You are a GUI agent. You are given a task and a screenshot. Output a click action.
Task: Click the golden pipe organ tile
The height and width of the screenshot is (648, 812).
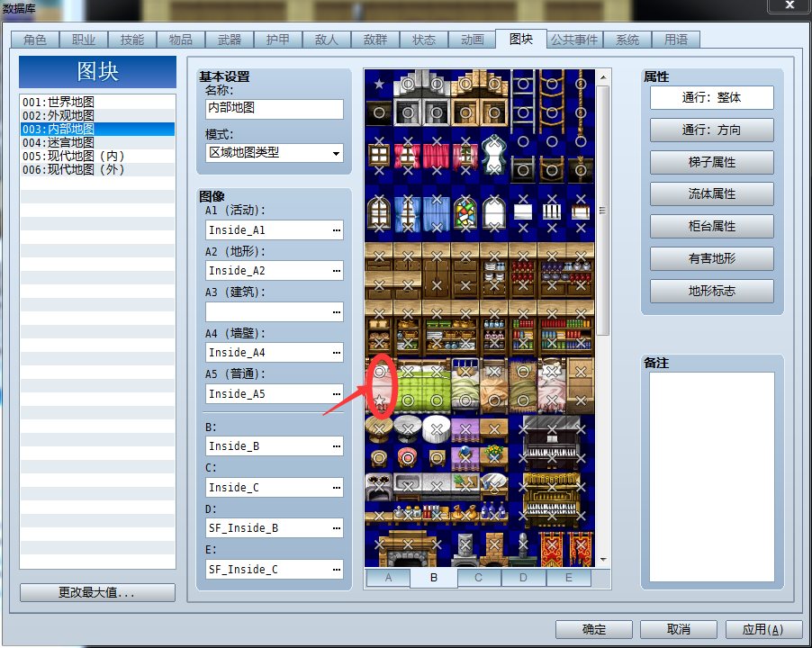(x=552, y=501)
